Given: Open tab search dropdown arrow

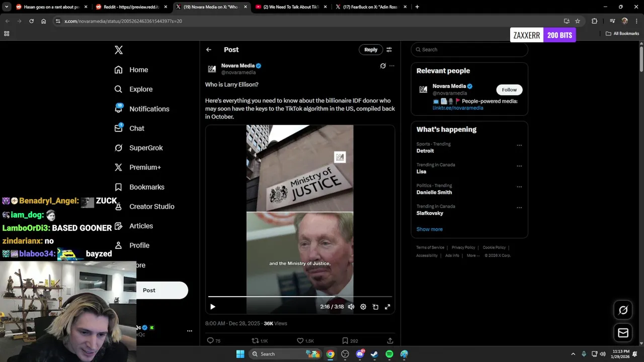Looking at the screenshot, I should 7,7.
